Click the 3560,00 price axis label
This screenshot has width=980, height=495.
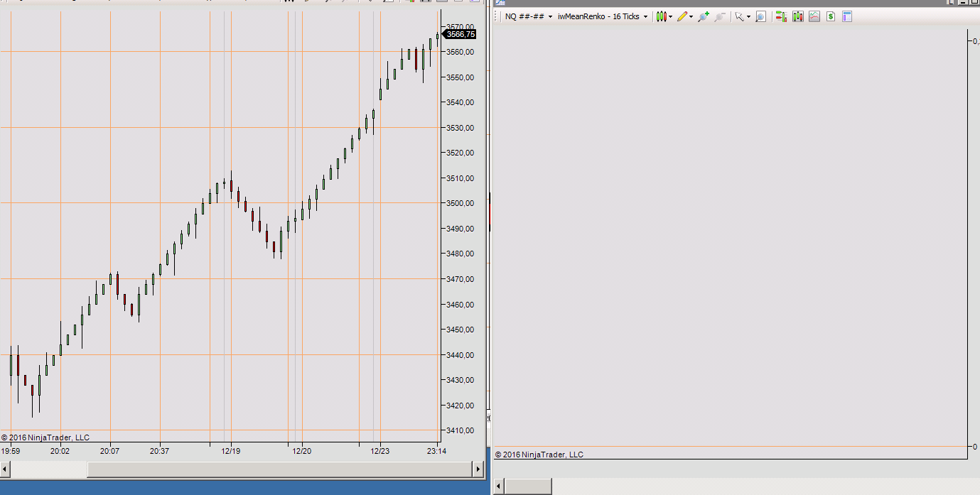(x=460, y=52)
